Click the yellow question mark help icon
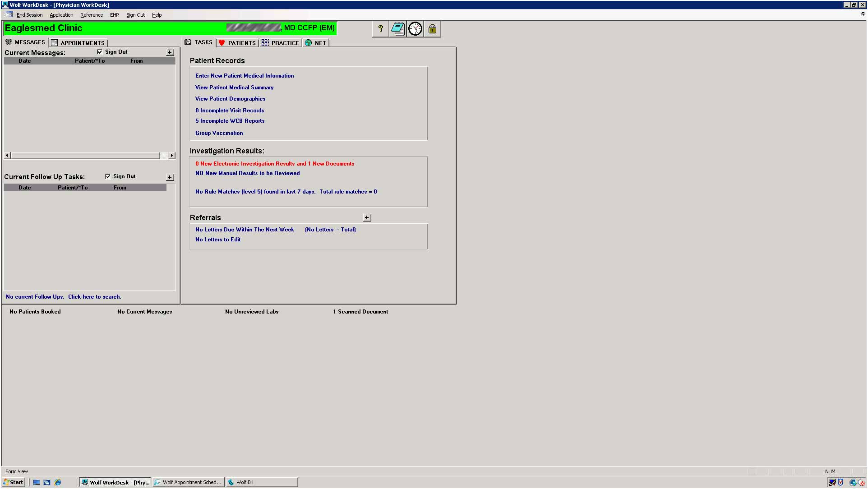 380,29
